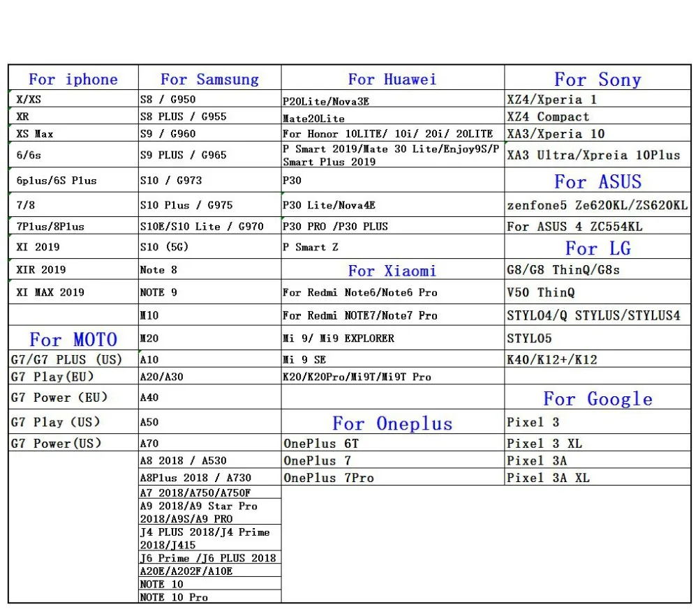Select the 'S9 PLUS / G965' cell
The height and width of the screenshot is (616, 698).
pos(209,155)
